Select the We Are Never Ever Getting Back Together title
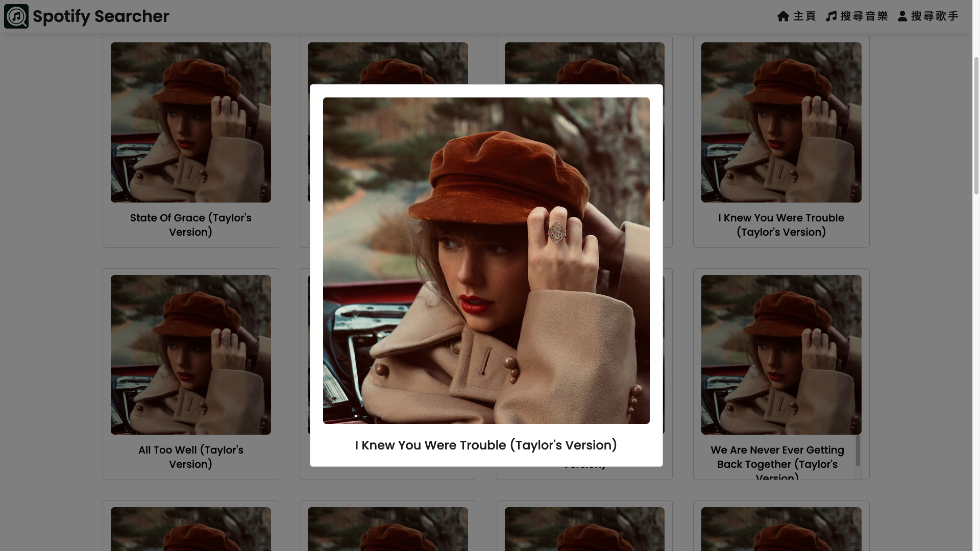This screenshot has width=980, height=551. tap(777, 462)
